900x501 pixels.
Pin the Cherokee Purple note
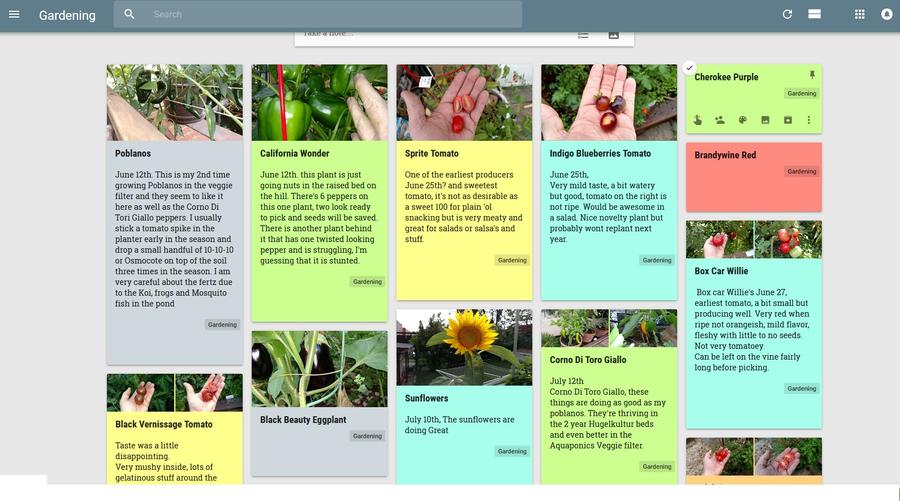(812, 76)
